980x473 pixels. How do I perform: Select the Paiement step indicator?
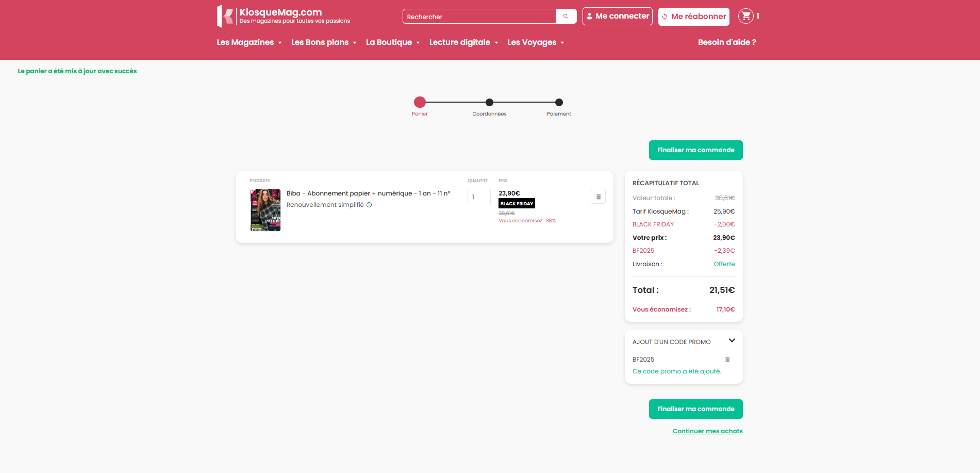(x=559, y=102)
